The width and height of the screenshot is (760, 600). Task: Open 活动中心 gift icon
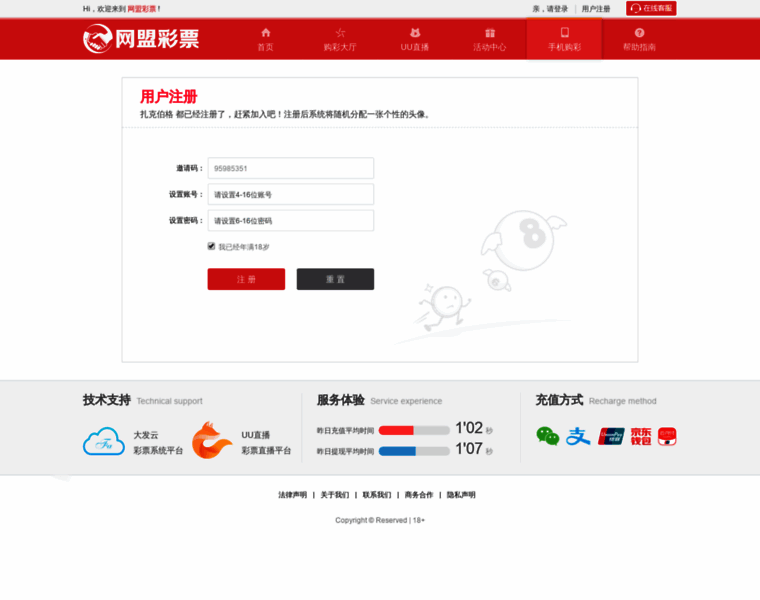[x=490, y=32]
